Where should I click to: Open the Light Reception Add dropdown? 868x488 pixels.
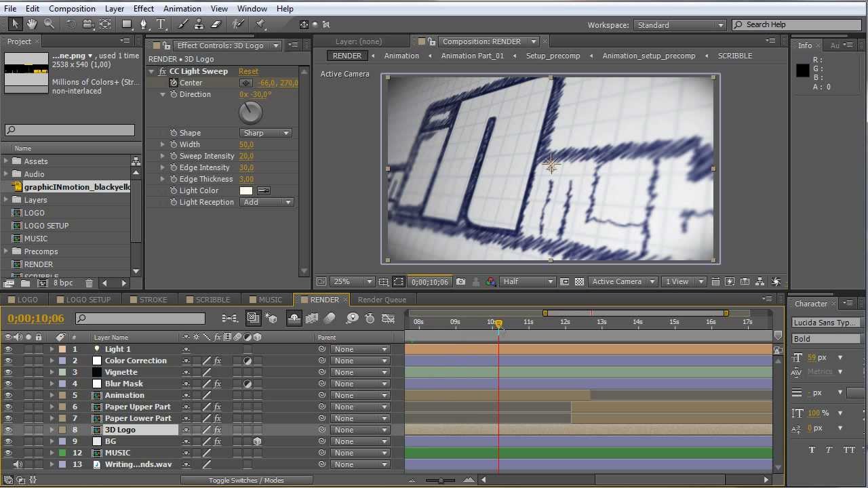coord(267,202)
